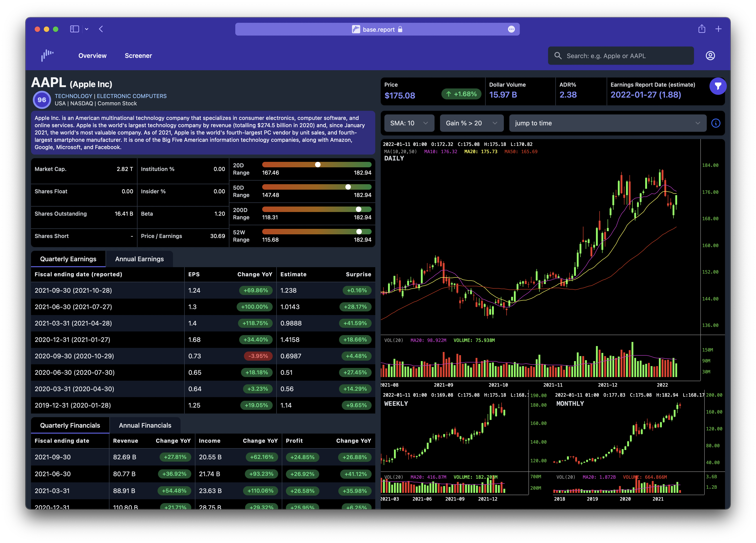
Task: Open the user account profile icon
Action: (x=710, y=55)
